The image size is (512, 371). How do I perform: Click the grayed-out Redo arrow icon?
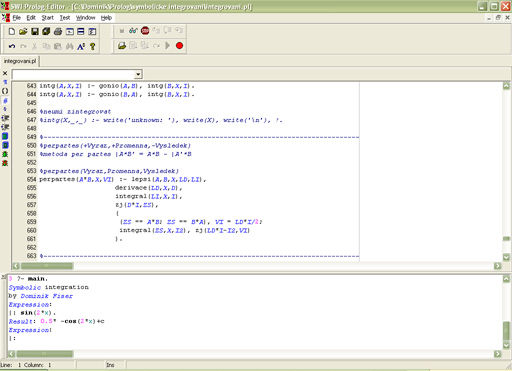[x=23, y=46]
